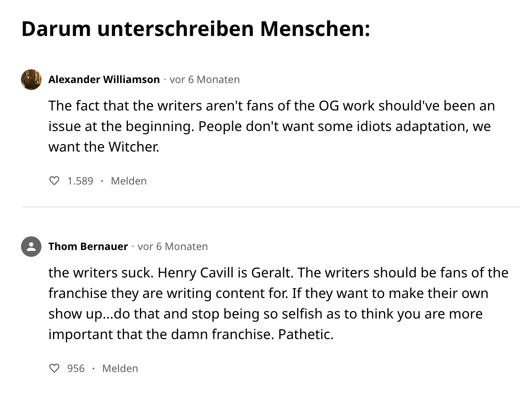Screen dimensions: 532x399
Task: Click the comment line starting "The fact that"
Action: coord(272,106)
